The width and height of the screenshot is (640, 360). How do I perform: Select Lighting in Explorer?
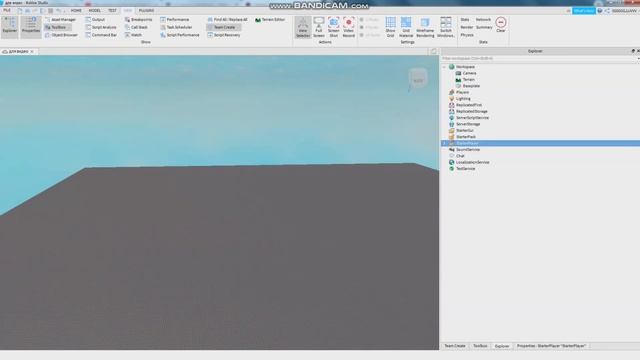463,99
